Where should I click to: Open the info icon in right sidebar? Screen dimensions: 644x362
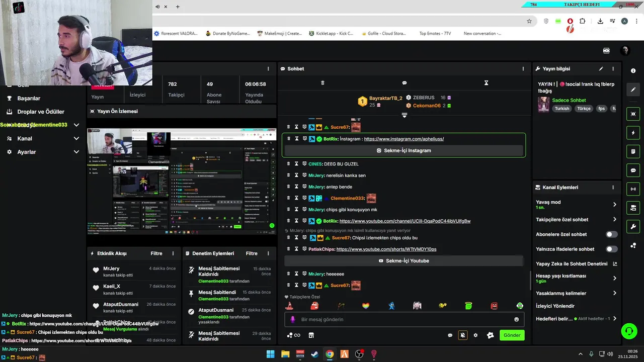pos(633,71)
